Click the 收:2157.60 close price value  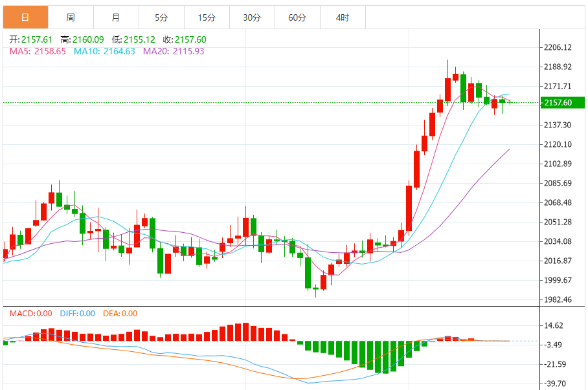[185, 39]
